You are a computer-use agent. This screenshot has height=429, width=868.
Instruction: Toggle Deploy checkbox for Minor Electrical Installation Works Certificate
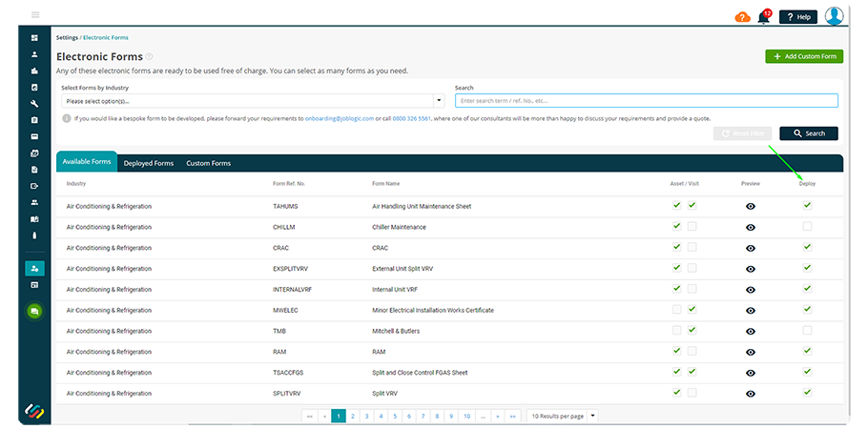[x=807, y=310]
